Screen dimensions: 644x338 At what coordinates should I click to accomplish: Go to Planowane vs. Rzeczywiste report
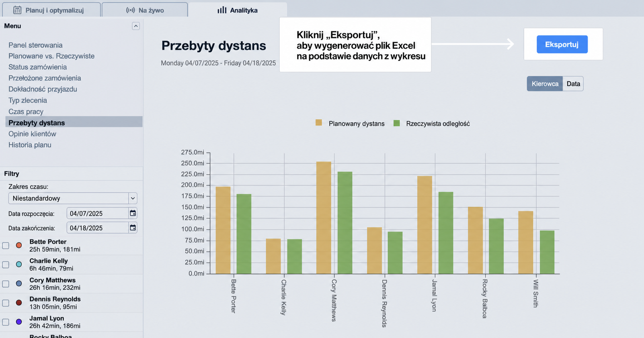(x=51, y=56)
